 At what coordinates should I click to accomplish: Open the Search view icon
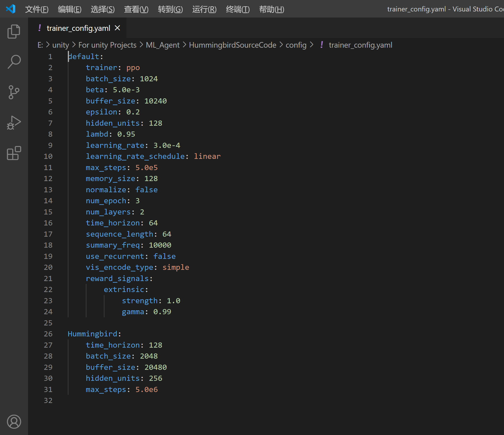coord(14,62)
